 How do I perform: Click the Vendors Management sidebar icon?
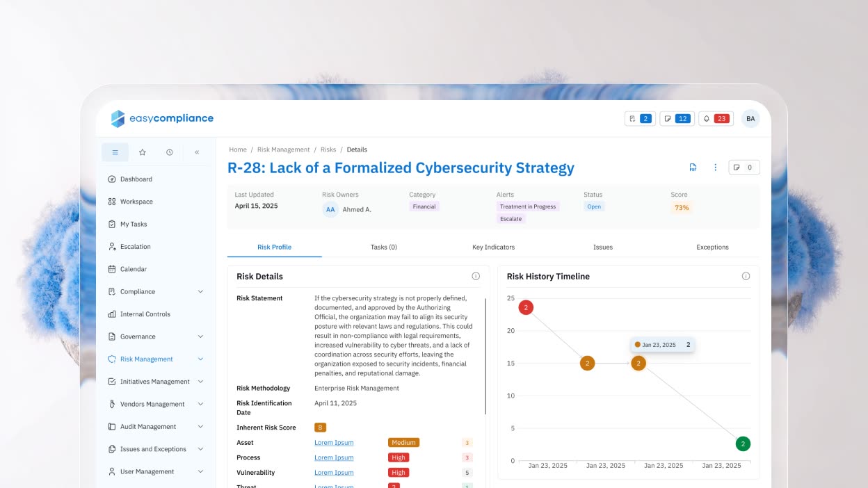112,404
